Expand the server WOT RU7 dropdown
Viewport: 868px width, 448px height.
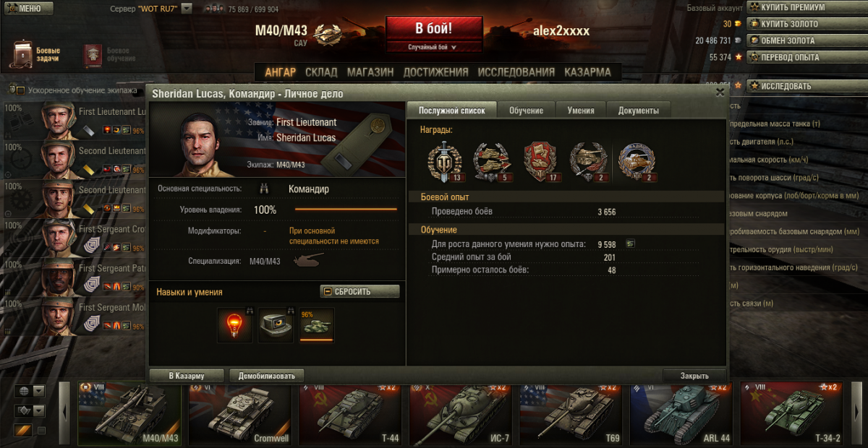tap(187, 8)
